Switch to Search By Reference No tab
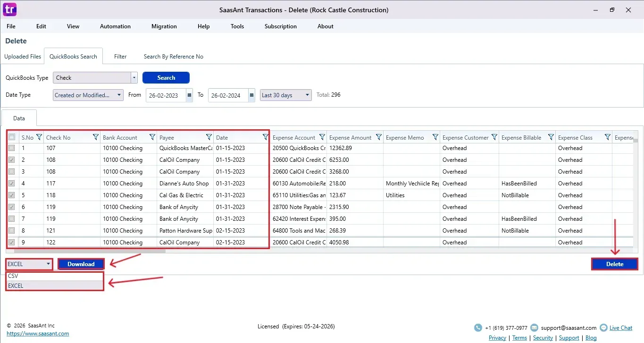Screen dimensions: 644x343 coord(173,57)
